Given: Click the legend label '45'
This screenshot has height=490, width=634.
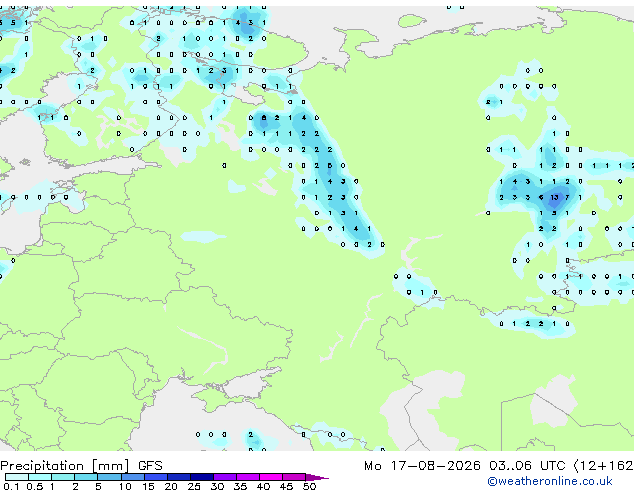Looking at the screenshot, I should 286,486.
